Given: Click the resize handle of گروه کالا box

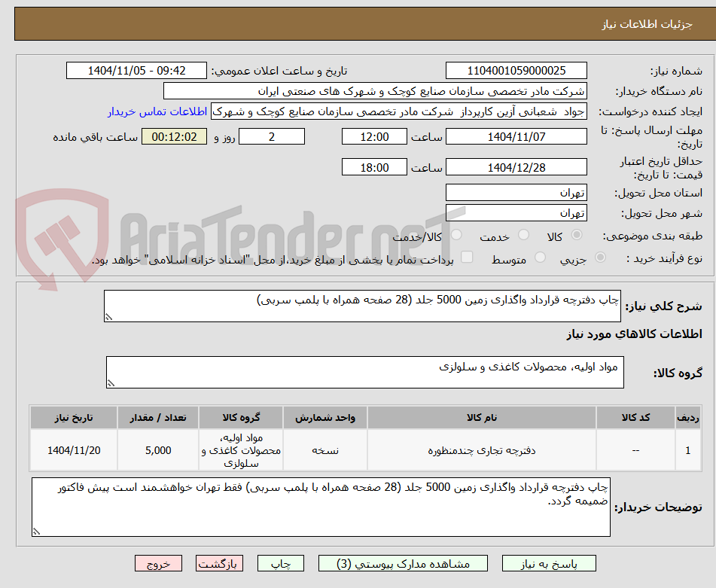Looking at the screenshot, I should pos(109,383).
